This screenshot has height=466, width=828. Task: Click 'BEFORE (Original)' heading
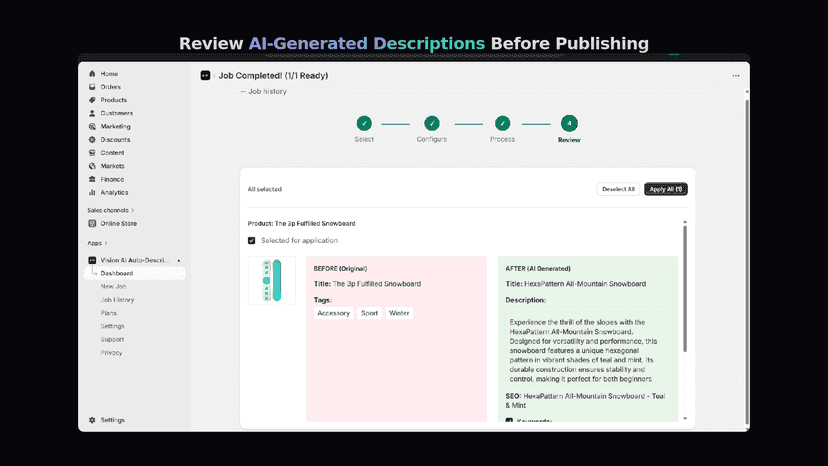[341, 268]
